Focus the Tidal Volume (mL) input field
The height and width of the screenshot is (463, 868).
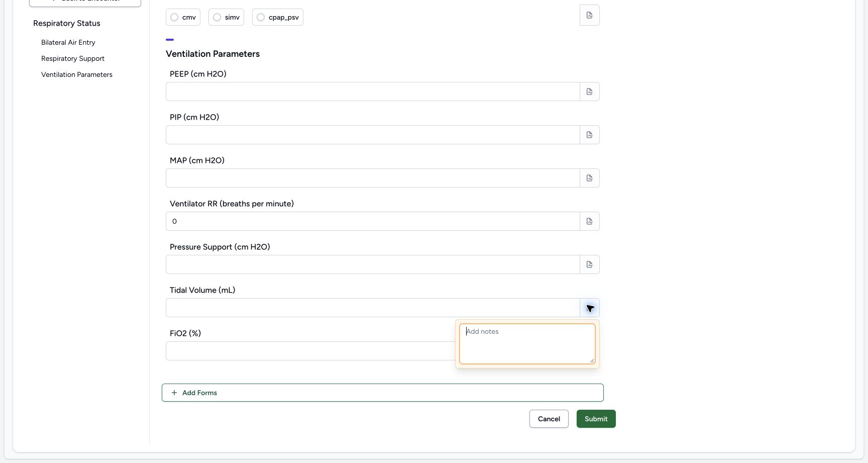[x=373, y=308]
